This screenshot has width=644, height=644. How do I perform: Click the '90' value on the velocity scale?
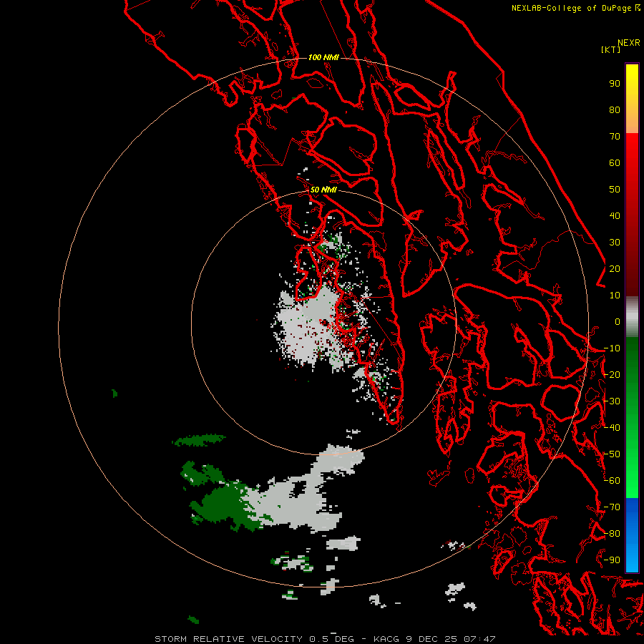(615, 84)
